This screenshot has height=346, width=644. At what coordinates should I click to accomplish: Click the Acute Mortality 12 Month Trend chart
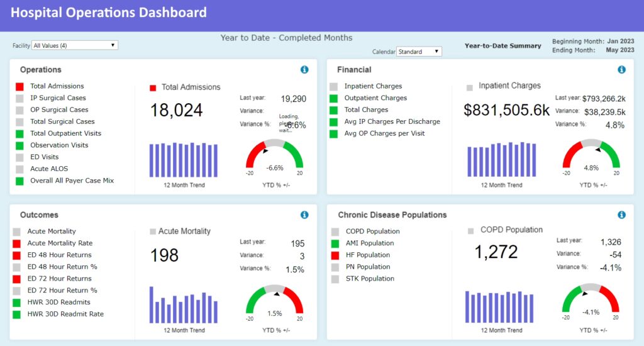coord(184,304)
